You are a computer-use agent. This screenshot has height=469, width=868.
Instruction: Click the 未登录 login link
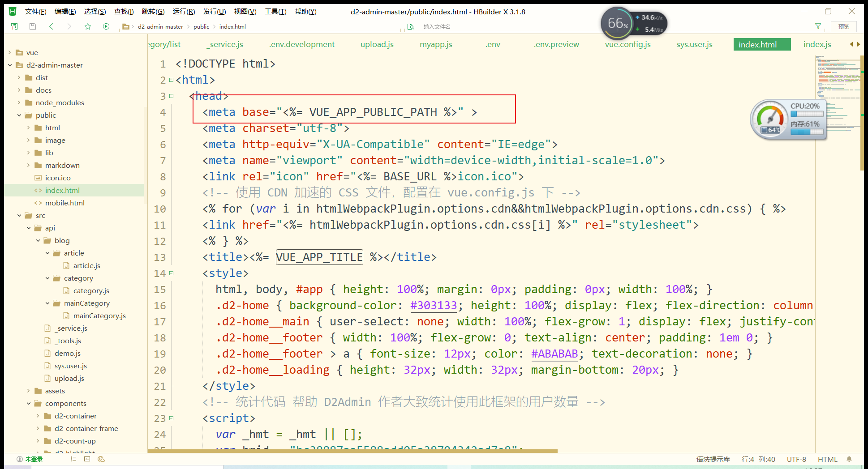[34, 459]
